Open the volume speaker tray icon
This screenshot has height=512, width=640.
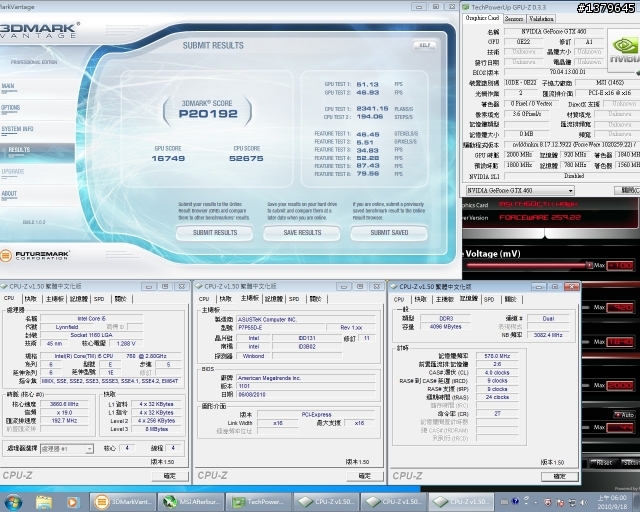[584, 502]
